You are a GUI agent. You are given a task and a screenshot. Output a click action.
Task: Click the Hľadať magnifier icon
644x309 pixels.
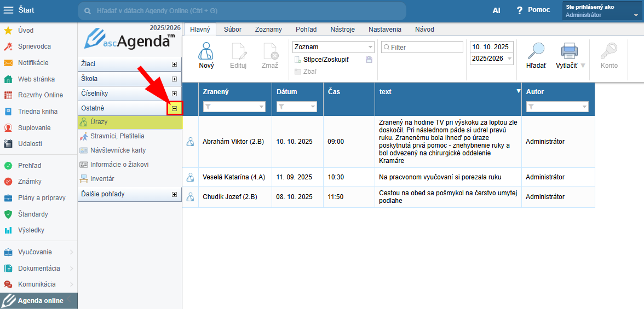(536, 51)
